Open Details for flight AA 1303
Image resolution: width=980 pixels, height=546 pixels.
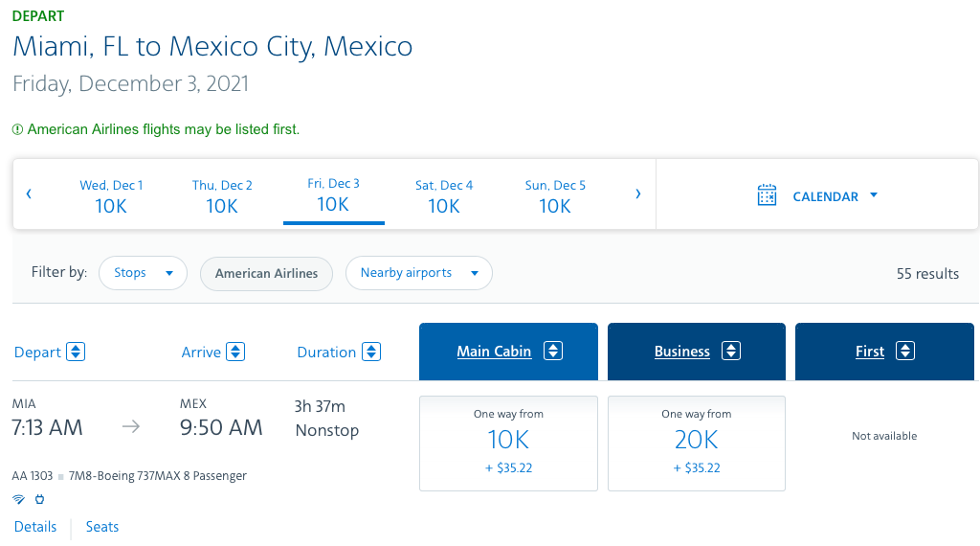[35, 527]
